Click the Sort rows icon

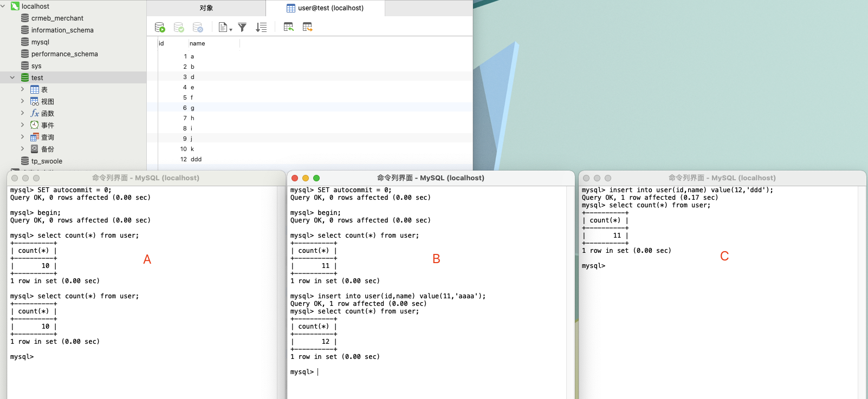tap(261, 27)
